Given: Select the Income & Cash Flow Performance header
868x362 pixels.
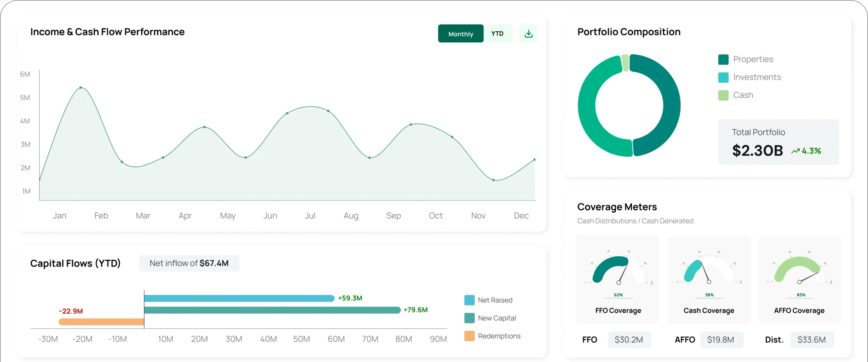Looking at the screenshot, I should (x=107, y=32).
